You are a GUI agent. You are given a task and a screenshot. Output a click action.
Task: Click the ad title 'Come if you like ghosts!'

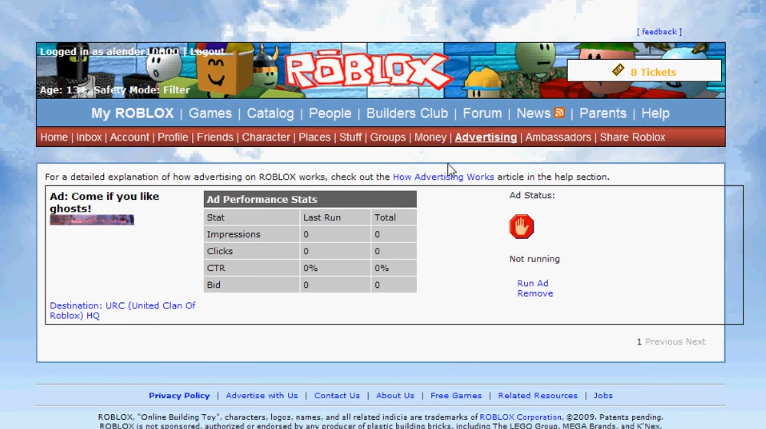coord(105,202)
